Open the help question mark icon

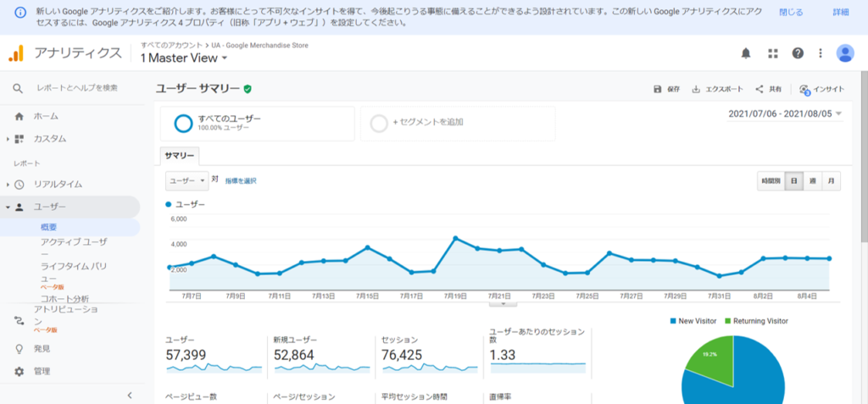[798, 53]
